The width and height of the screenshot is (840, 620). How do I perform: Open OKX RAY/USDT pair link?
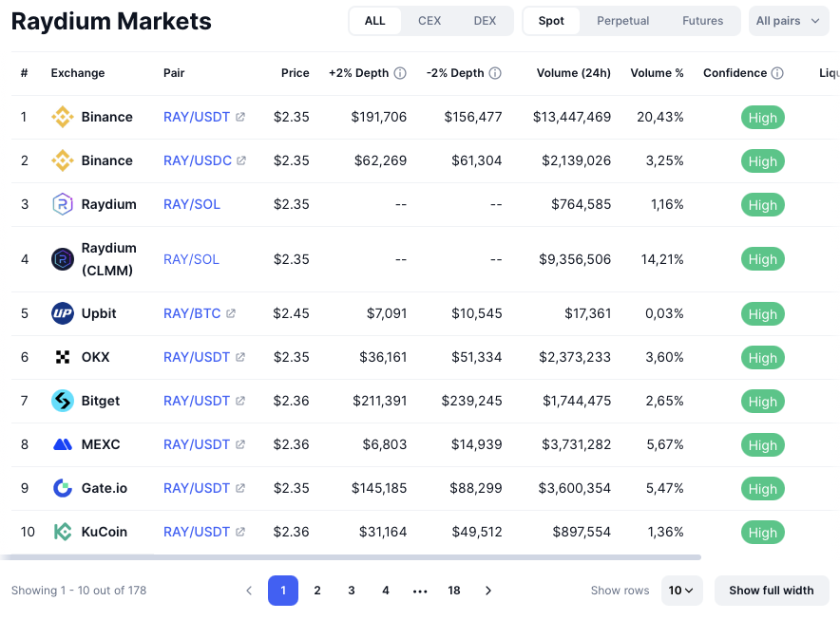click(x=197, y=357)
